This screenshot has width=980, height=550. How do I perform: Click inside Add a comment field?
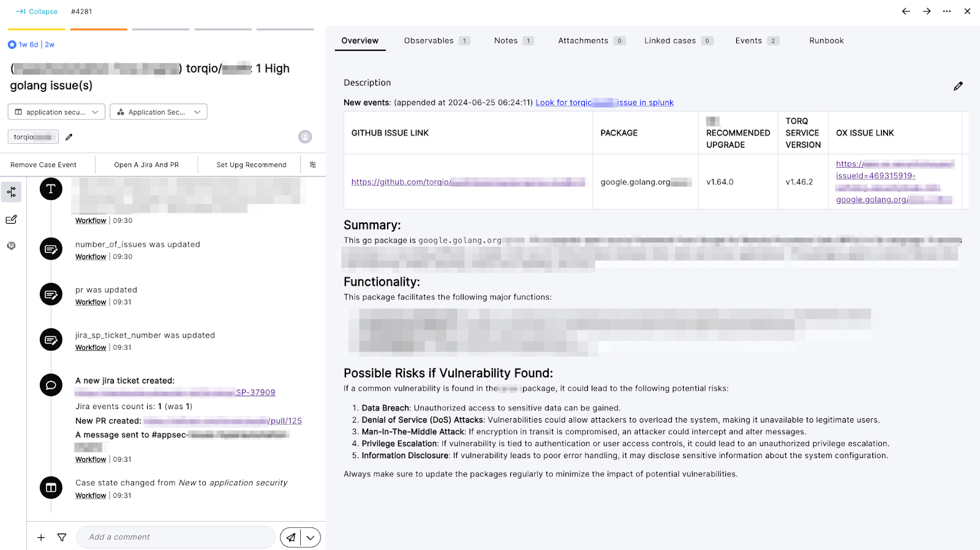[175, 537]
